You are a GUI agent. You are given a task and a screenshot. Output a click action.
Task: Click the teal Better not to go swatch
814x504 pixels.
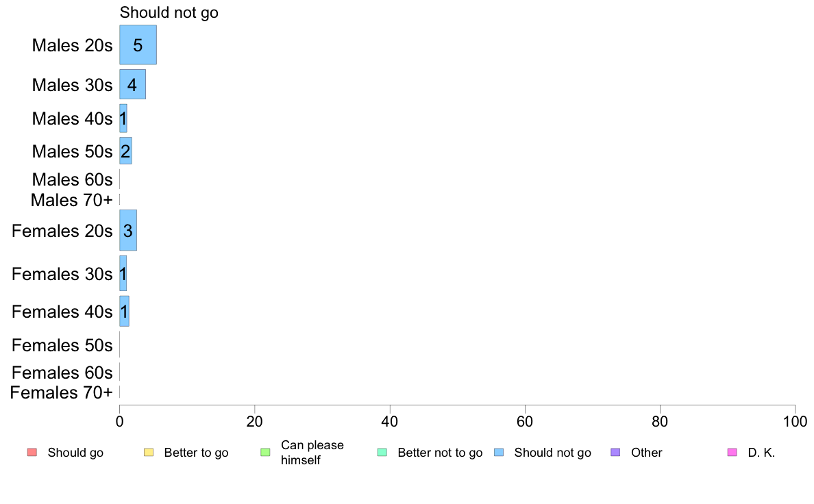pos(382,452)
